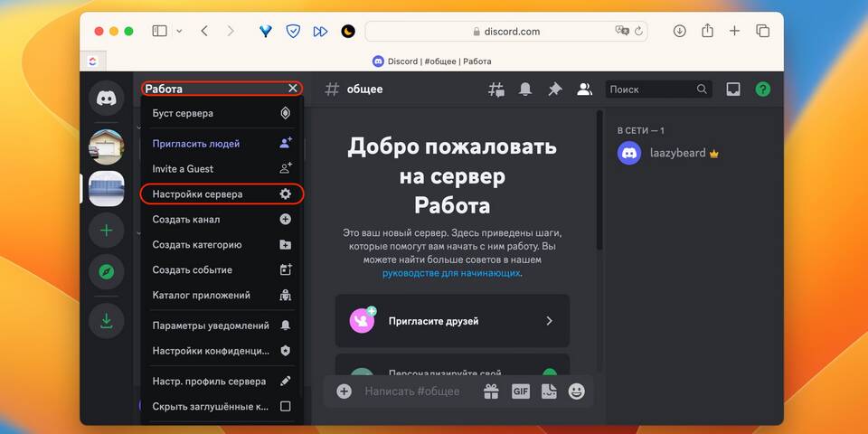Open the inbox icon in header
This screenshot has height=434, width=868.
pos(733,90)
